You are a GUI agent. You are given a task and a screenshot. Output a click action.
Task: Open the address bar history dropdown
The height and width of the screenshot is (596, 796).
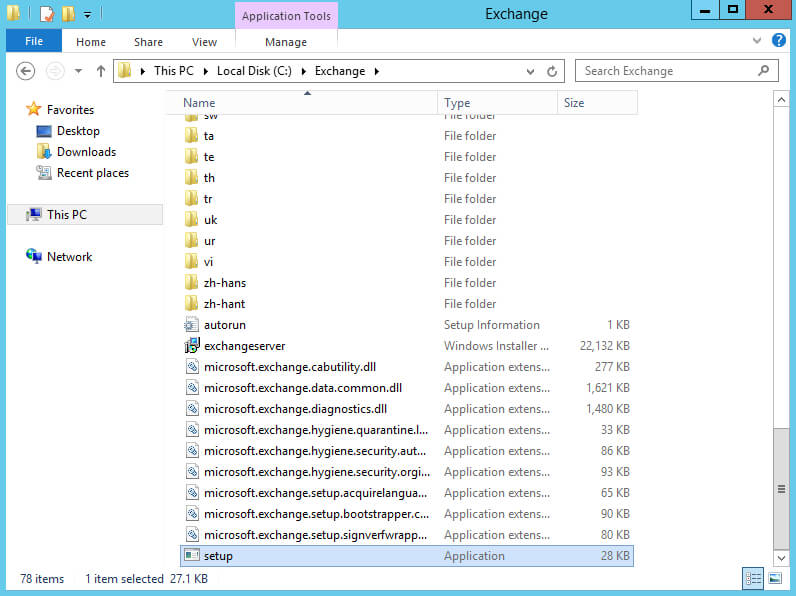coord(530,72)
